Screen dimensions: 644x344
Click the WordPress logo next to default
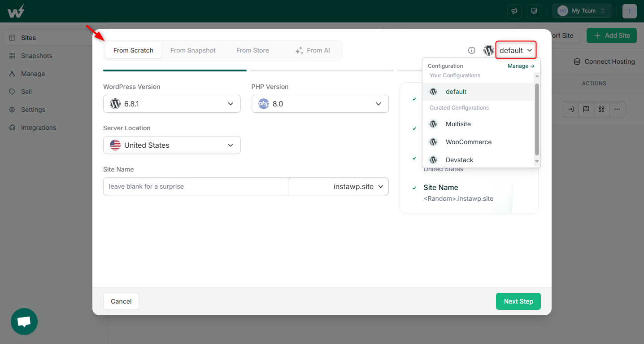coord(488,50)
